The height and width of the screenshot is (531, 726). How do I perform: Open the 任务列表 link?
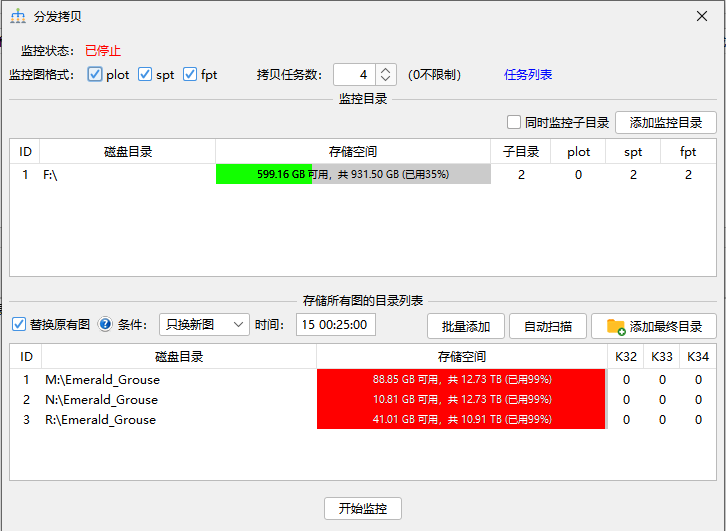(528, 75)
